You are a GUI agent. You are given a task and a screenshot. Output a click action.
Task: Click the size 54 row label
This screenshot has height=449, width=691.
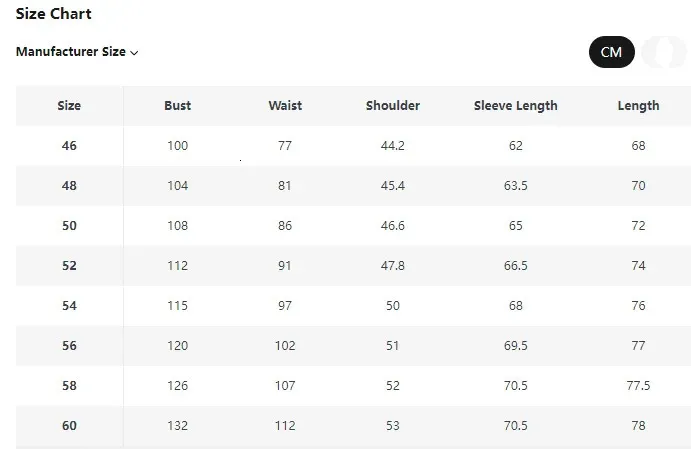pyautogui.click(x=69, y=306)
